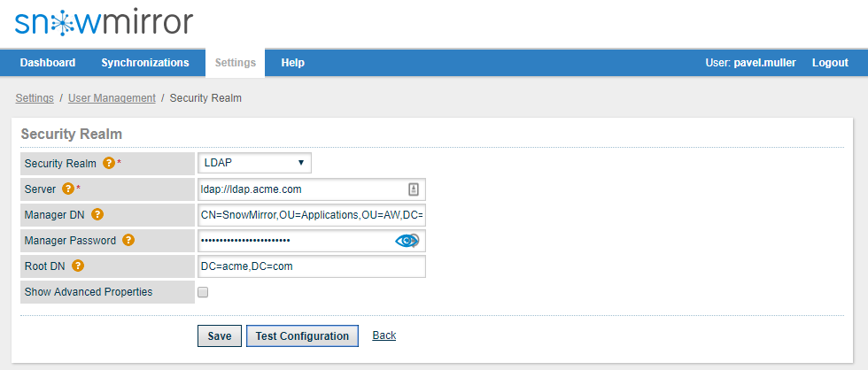Viewport: 868px width, 370px height.
Task: Enable Show Advanced Properties checkbox
Action: [x=203, y=292]
